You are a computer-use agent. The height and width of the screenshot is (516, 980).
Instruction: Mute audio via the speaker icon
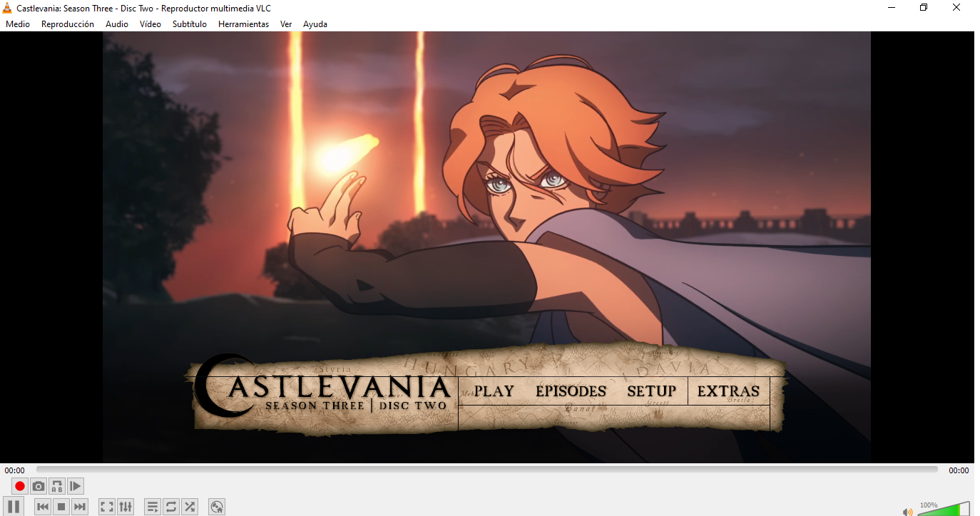coord(907,511)
